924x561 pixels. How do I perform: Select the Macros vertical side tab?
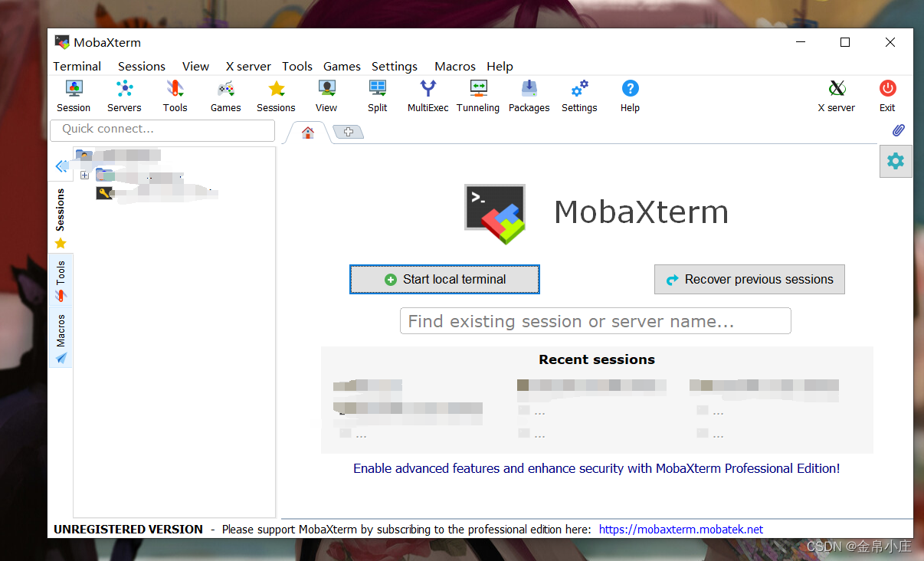[x=61, y=337]
